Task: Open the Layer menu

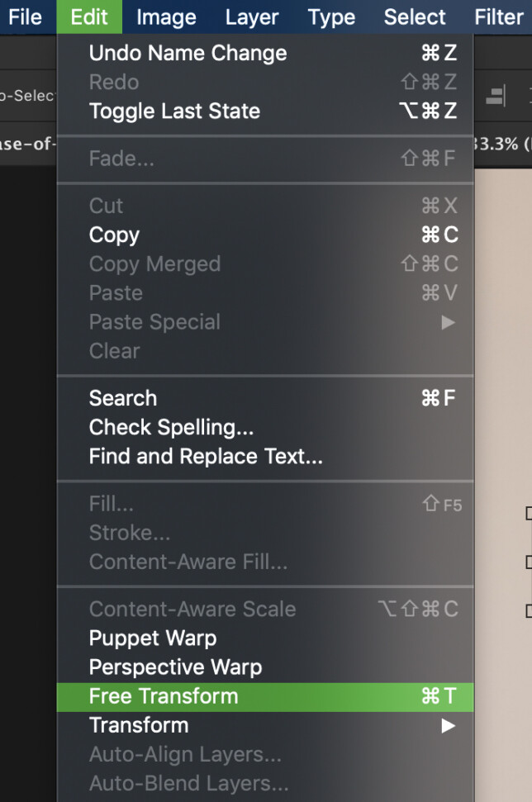Action: 251,17
